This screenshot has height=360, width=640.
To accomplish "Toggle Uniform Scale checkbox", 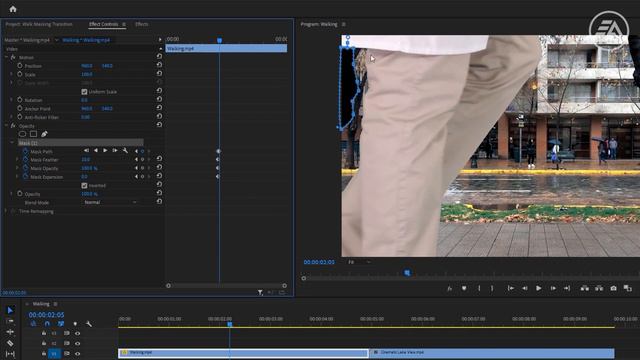I will (84, 91).
